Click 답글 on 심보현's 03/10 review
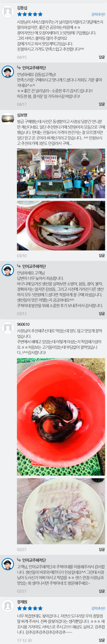The width and height of the screenshot is (107, 644). point(102,255)
